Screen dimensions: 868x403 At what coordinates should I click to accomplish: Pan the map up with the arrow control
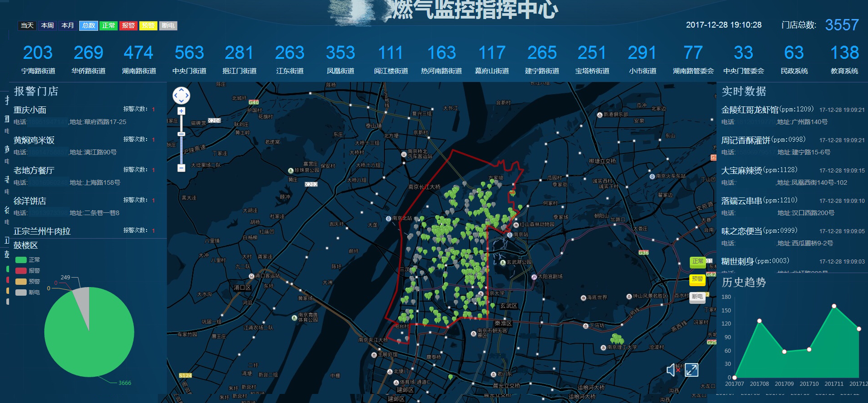click(181, 90)
